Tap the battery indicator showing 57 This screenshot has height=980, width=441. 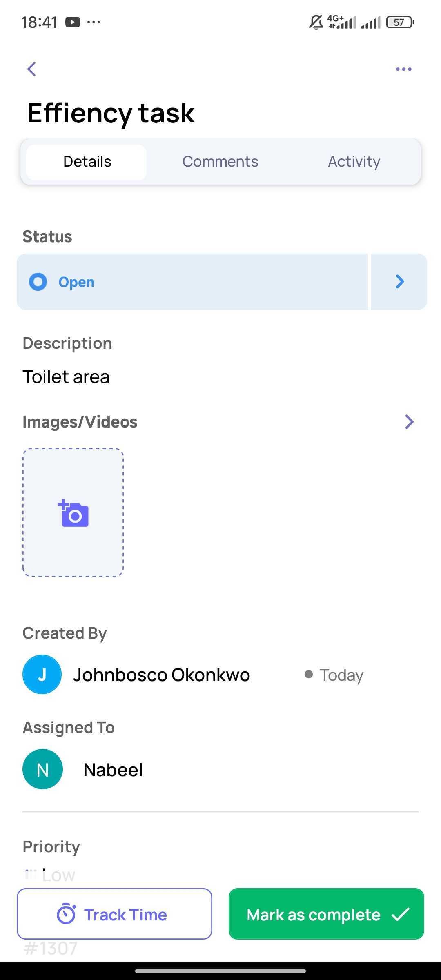tap(400, 22)
